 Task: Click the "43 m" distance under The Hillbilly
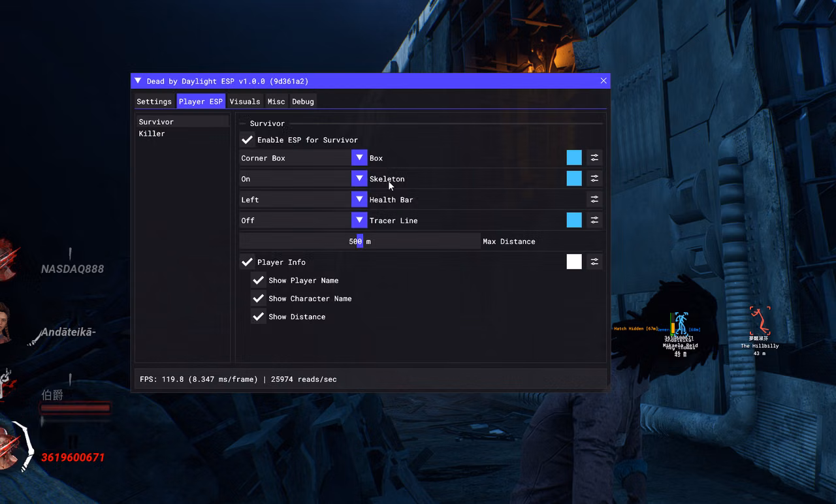[759, 353]
